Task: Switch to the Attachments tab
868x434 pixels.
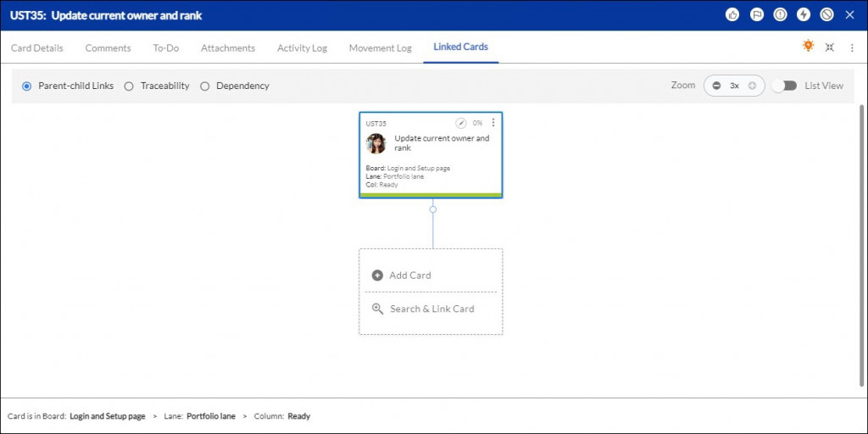Action: tap(228, 48)
